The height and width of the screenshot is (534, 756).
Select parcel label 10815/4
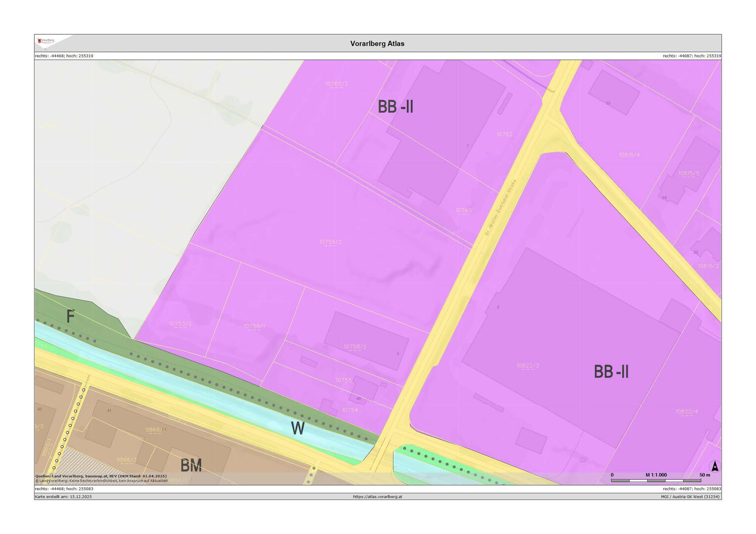click(629, 155)
